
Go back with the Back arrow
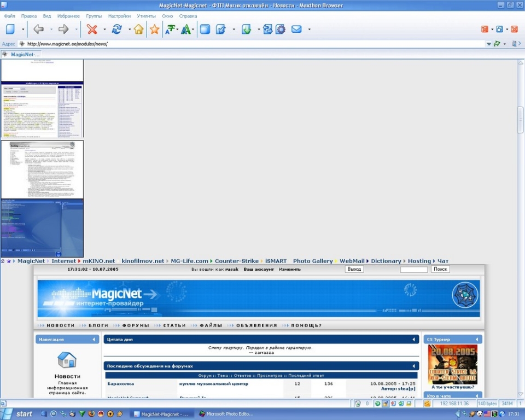click(39, 29)
